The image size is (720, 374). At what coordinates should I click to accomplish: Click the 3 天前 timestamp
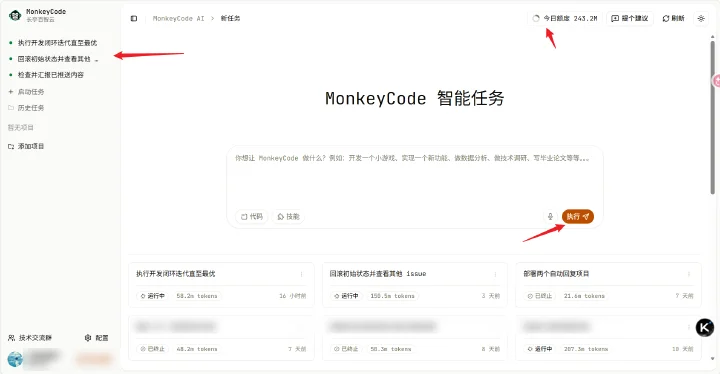[x=491, y=296]
